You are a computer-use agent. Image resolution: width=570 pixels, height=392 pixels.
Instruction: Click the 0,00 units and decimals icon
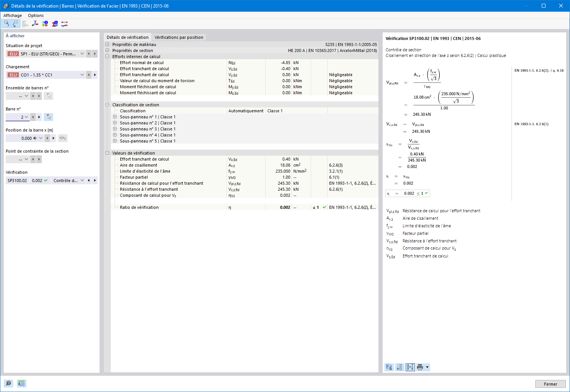21,383
